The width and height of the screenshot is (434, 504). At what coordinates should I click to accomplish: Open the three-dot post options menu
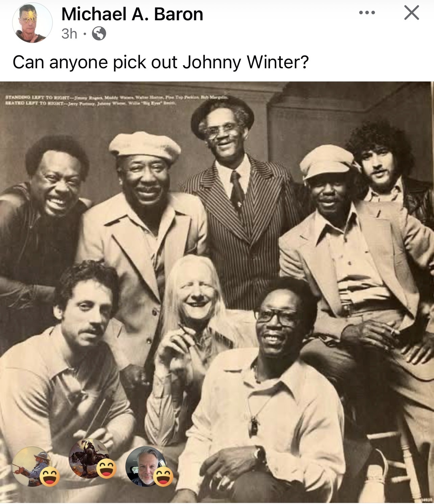[x=367, y=13]
